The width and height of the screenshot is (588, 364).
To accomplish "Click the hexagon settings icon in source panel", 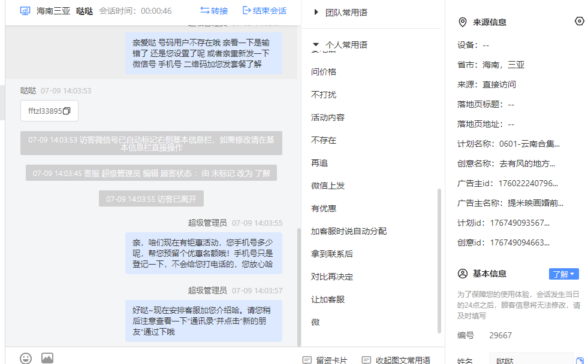I will pos(580,22).
